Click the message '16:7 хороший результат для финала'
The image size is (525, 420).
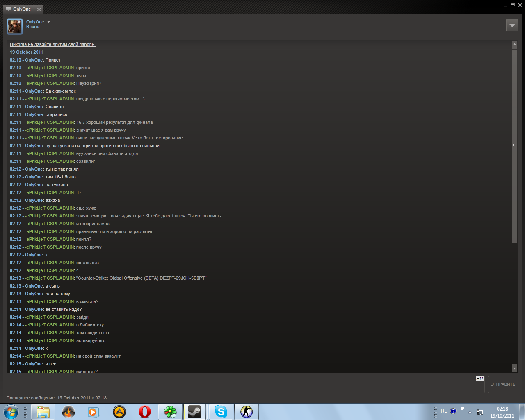114,122
